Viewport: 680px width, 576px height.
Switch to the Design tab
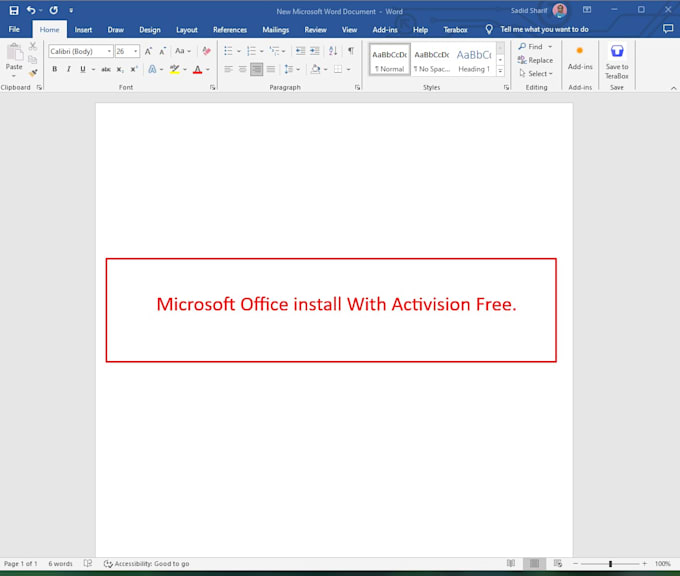tap(150, 29)
